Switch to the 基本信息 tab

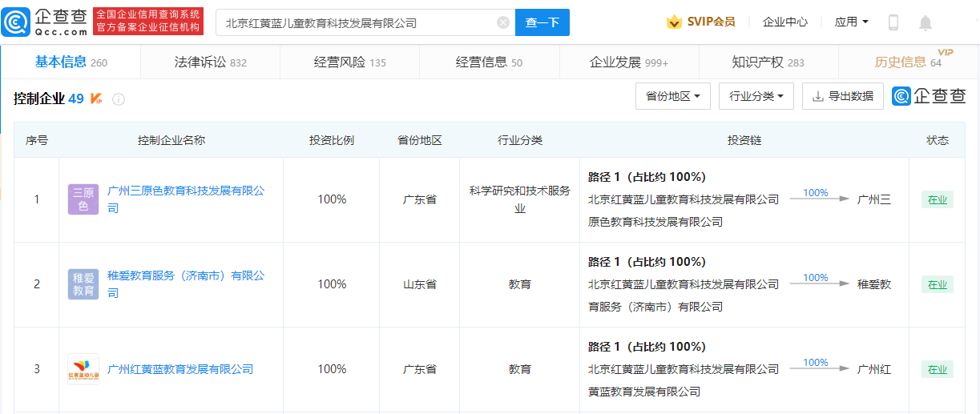(71, 62)
